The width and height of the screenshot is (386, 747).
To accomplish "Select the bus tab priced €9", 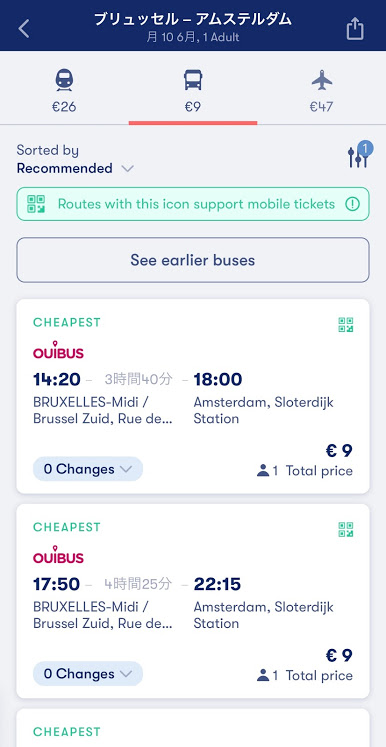I will coord(193,91).
